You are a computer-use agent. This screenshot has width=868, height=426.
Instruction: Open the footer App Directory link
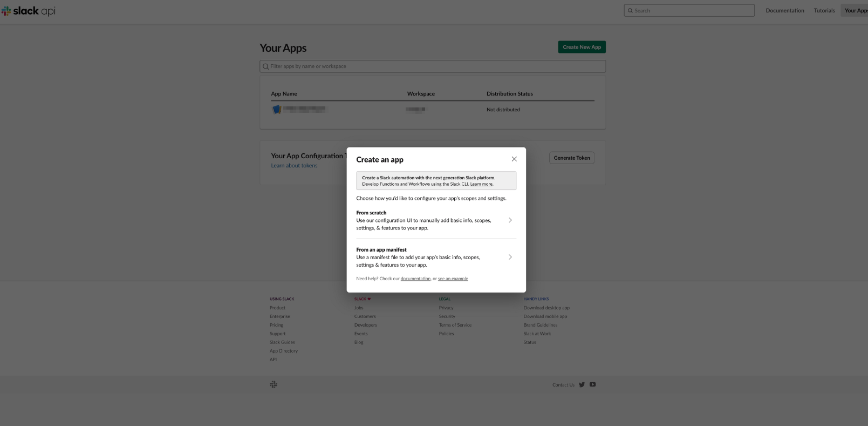click(284, 351)
